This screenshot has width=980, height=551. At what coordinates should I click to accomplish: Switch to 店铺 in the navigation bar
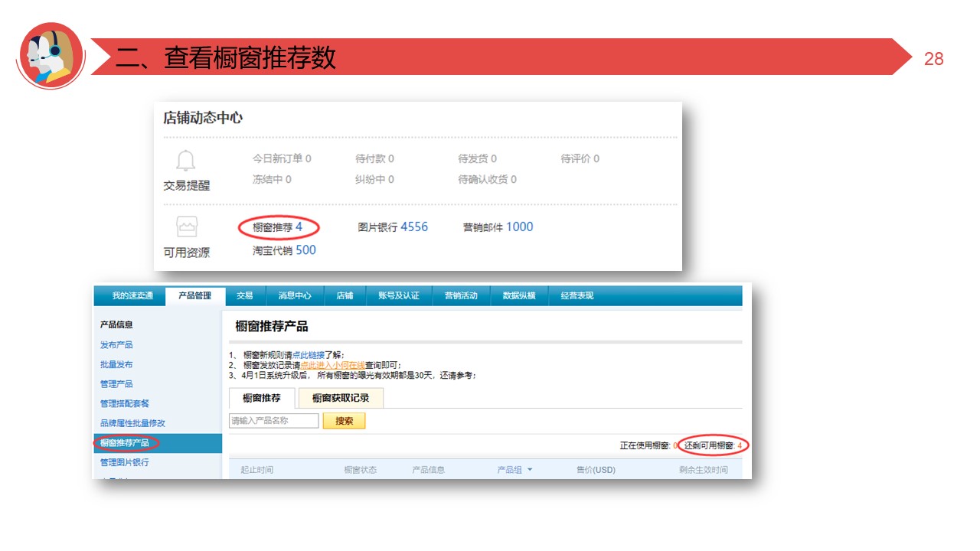345,296
